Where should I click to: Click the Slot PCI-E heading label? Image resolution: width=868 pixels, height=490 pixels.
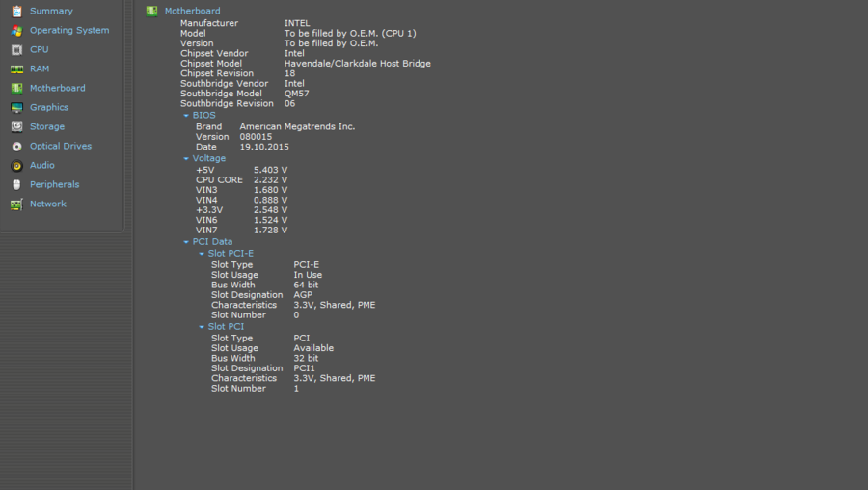[x=231, y=254]
